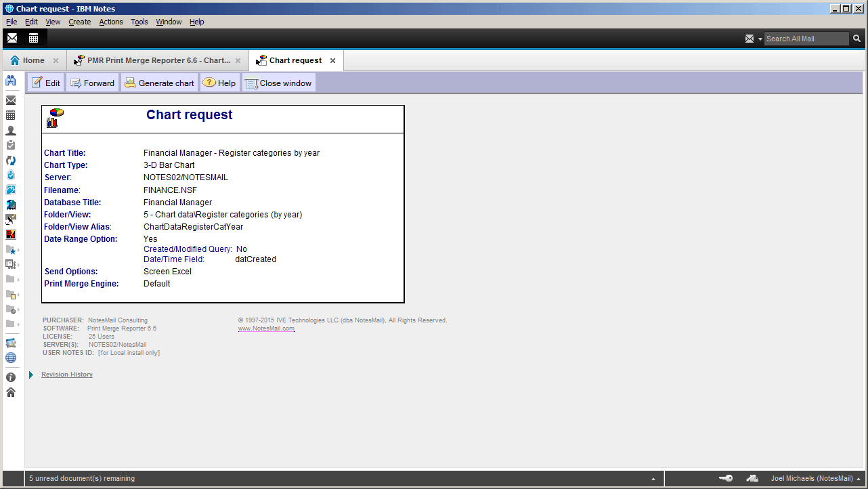The image size is (868, 489).
Task: Open the mail search scope dropdown arrow
Action: click(760, 39)
